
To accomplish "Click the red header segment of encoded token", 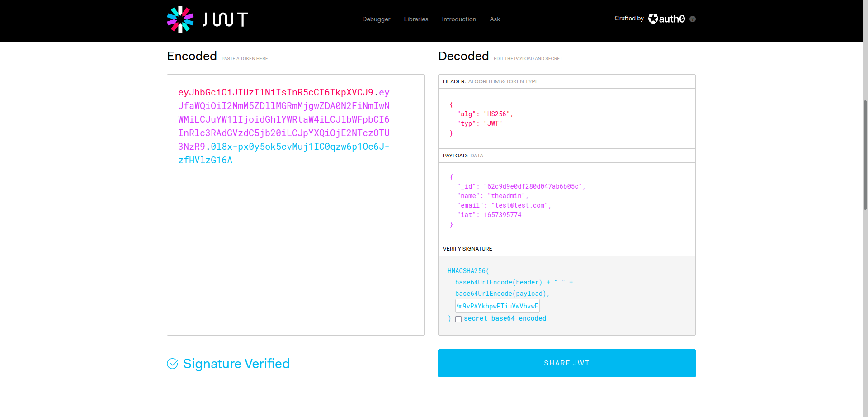I will point(275,93).
